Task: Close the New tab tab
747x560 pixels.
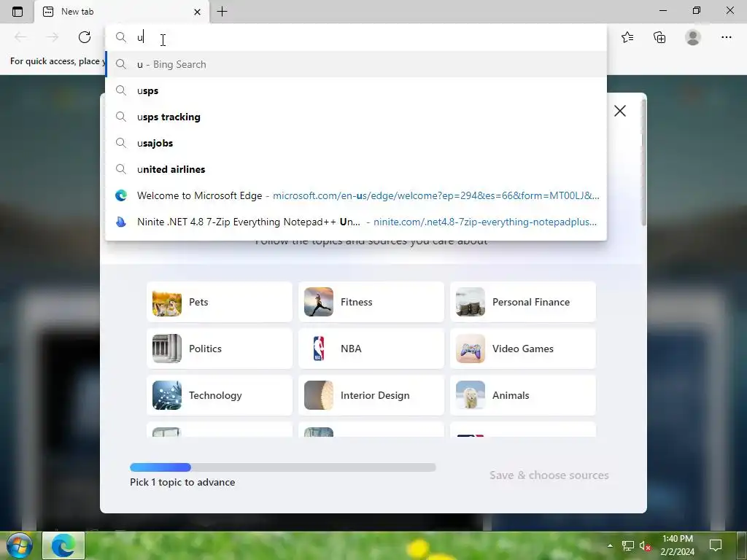Action: (197, 12)
